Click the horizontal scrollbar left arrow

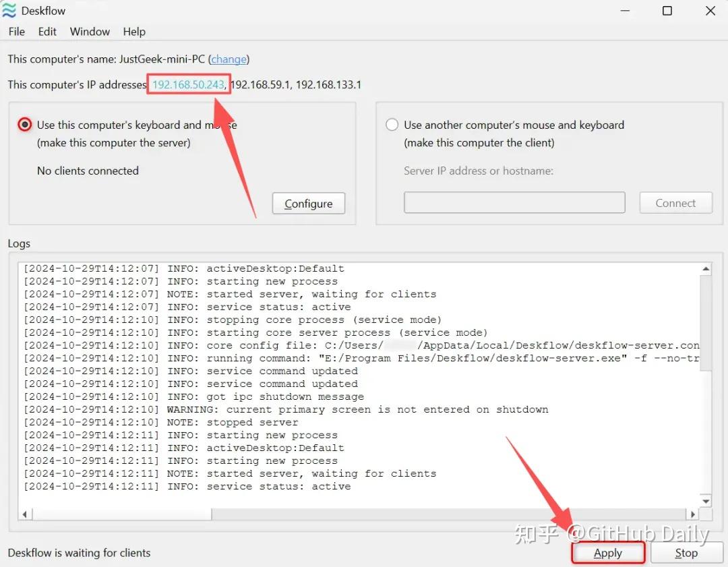25,514
